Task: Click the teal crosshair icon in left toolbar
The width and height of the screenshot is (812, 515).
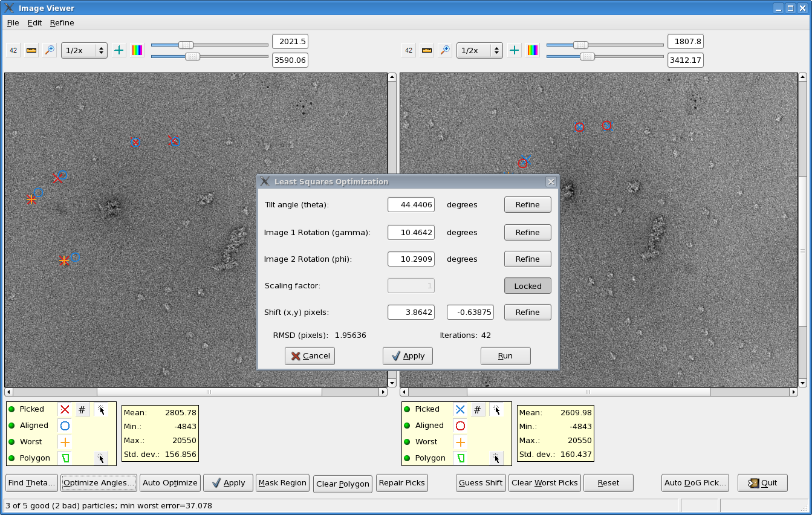Action: click(x=119, y=50)
